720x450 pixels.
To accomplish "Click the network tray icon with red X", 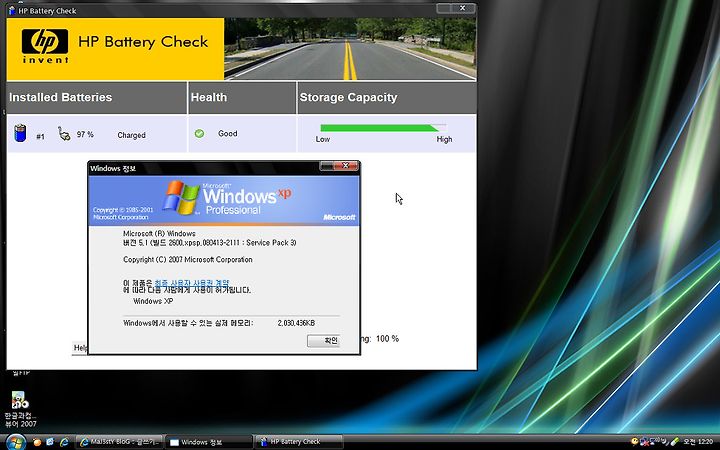I will (644, 442).
